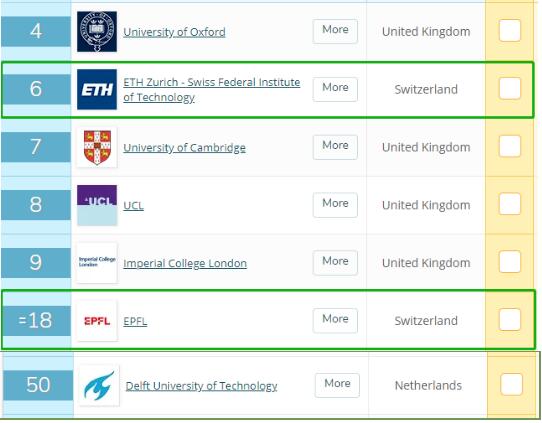Follow the Delft University of Technology link
The height and width of the screenshot is (423, 542).
coord(202,386)
